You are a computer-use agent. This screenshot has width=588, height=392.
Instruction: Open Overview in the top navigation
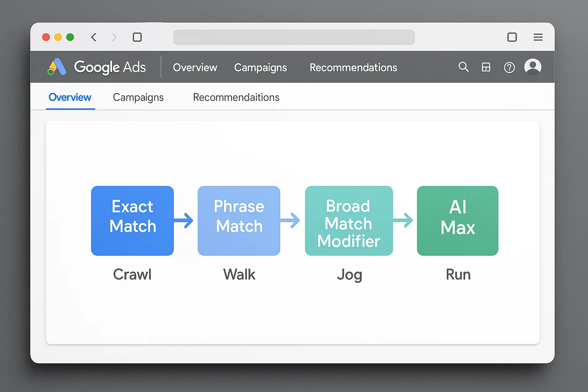(195, 67)
